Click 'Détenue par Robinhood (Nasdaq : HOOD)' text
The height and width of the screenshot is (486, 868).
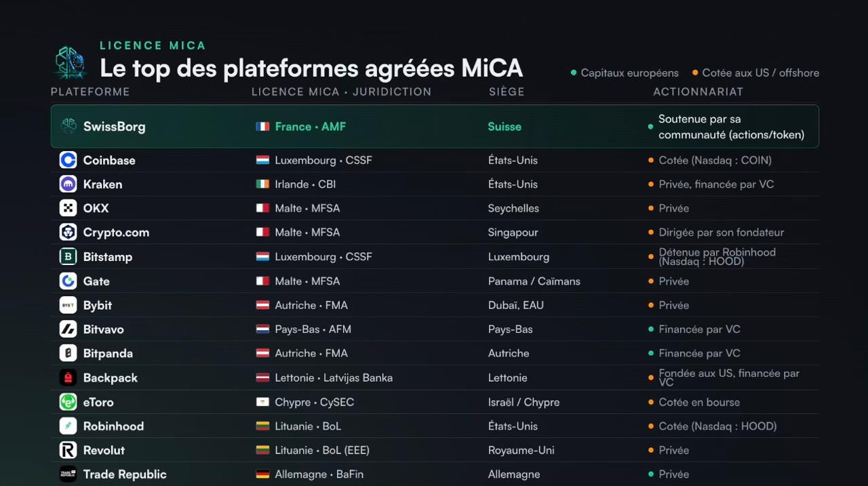tap(717, 256)
